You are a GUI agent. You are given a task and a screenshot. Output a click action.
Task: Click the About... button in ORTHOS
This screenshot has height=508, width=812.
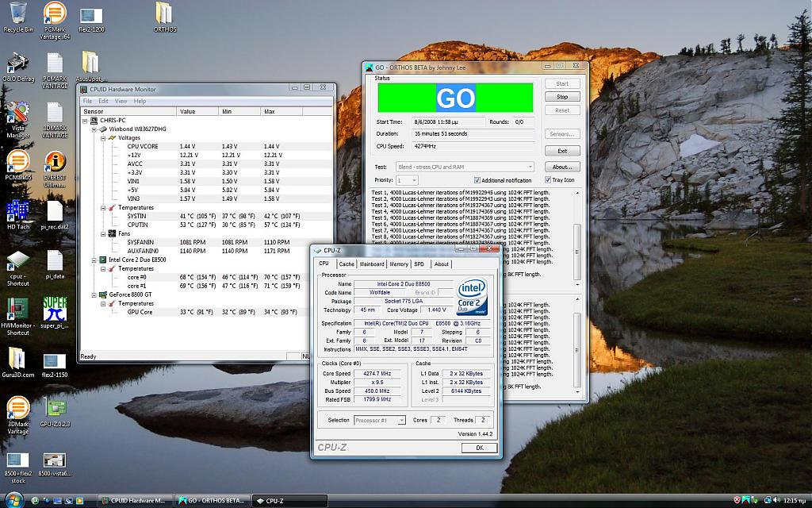(562, 167)
